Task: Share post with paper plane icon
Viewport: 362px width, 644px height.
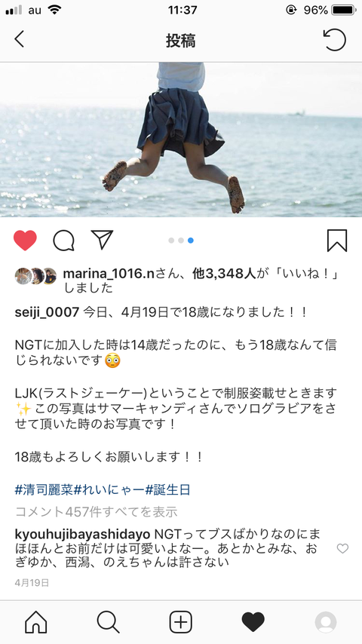Action: 102,240
